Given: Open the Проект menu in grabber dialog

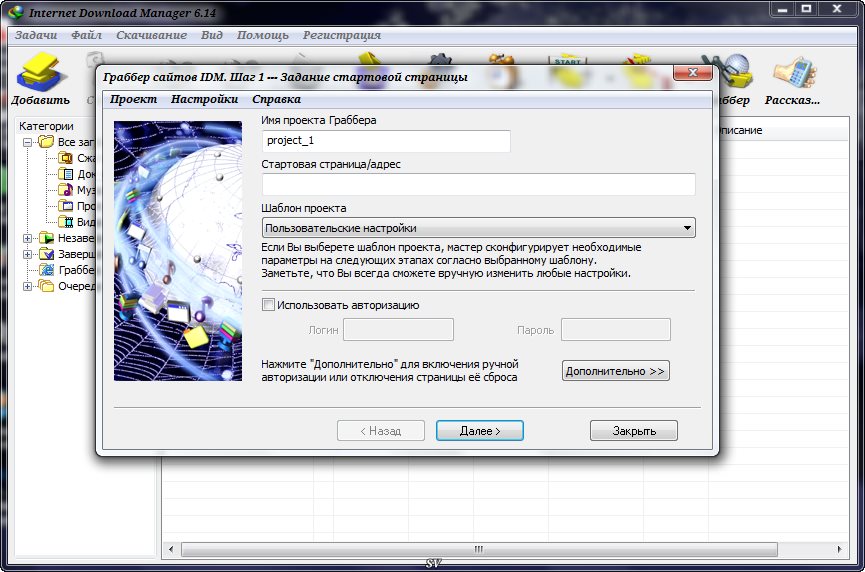Looking at the screenshot, I should (133, 99).
